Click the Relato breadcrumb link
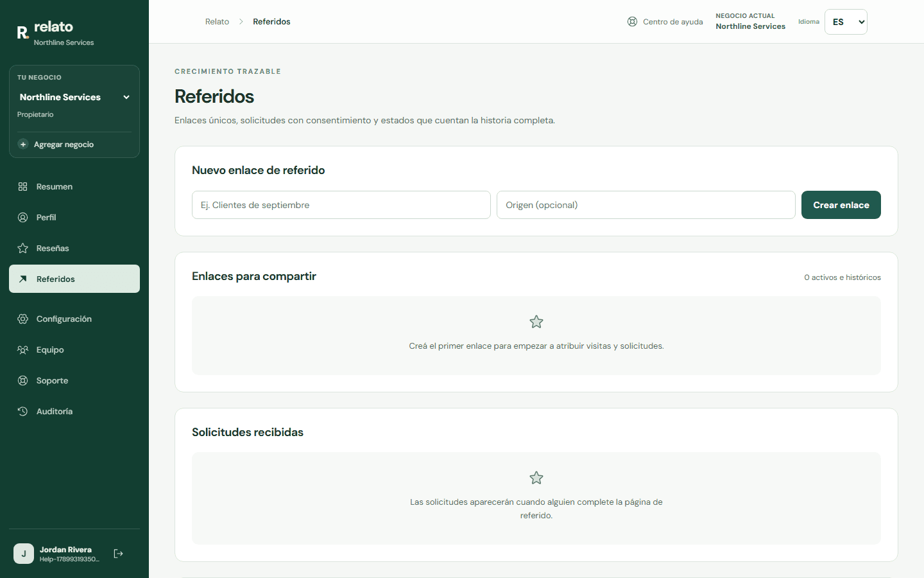 [x=217, y=22]
